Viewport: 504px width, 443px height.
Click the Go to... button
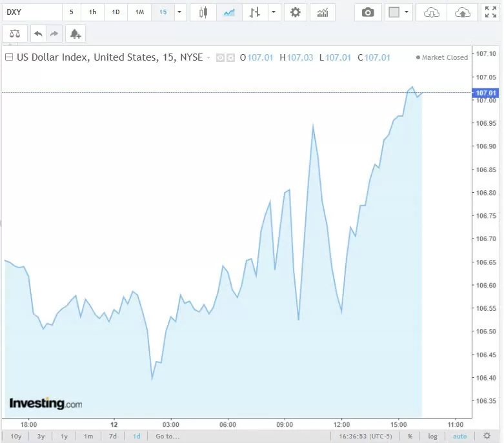(167, 437)
